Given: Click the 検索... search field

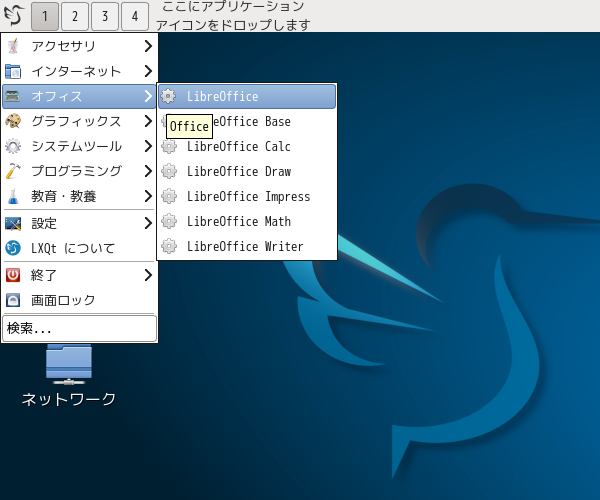Looking at the screenshot, I should 80,328.
